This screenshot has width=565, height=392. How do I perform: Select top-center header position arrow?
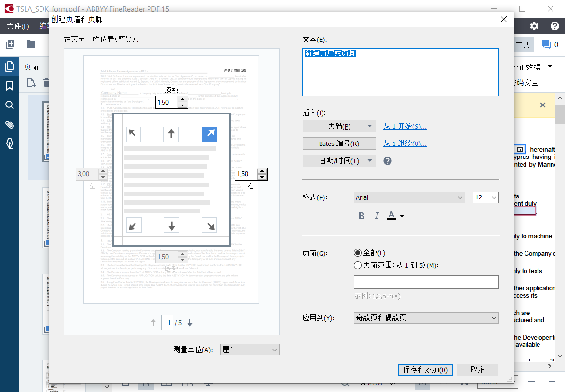tap(171, 134)
